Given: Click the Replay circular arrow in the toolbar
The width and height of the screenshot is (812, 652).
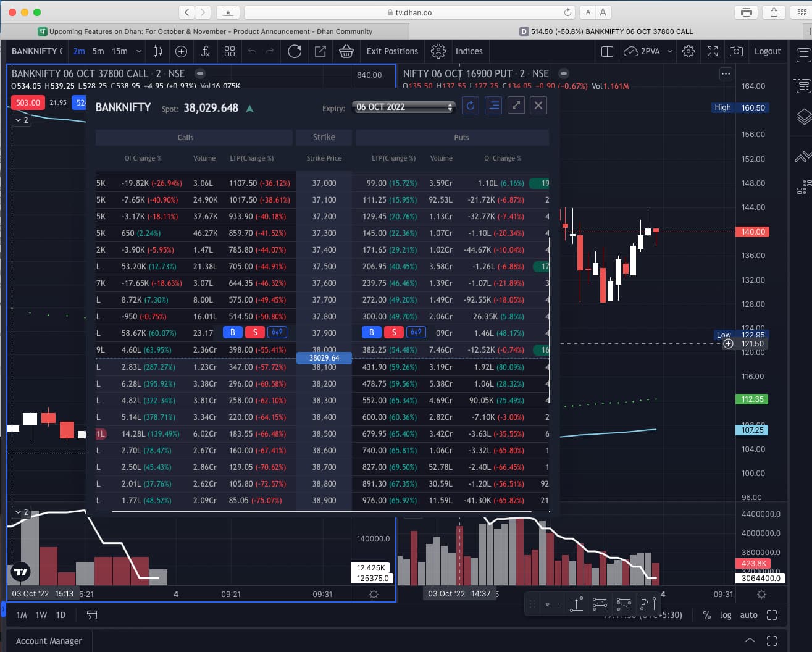Looking at the screenshot, I should [x=295, y=51].
